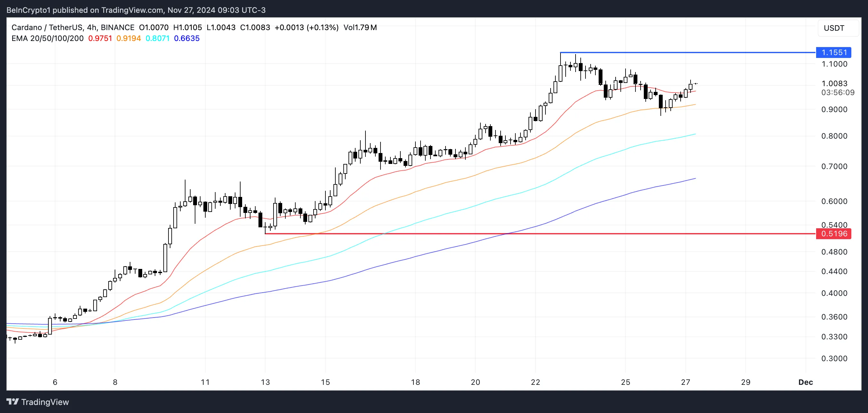The image size is (868, 413).
Task: Click the TradingView logo icon
Action: tap(12, 401)
